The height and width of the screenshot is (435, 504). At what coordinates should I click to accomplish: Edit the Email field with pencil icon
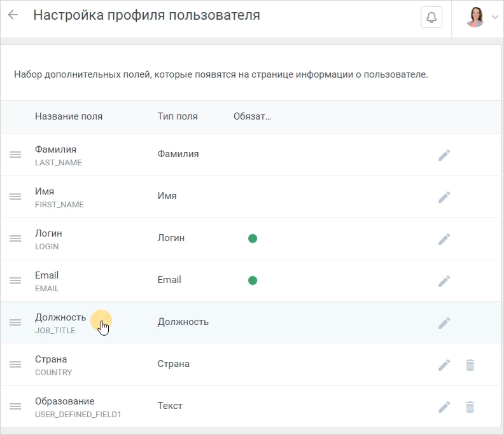point(444,281)
